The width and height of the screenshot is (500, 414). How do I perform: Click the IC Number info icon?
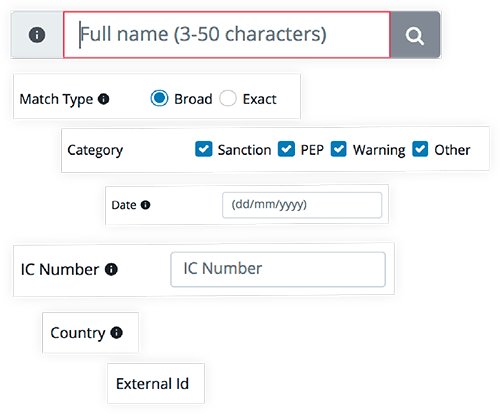pos(111,269)
